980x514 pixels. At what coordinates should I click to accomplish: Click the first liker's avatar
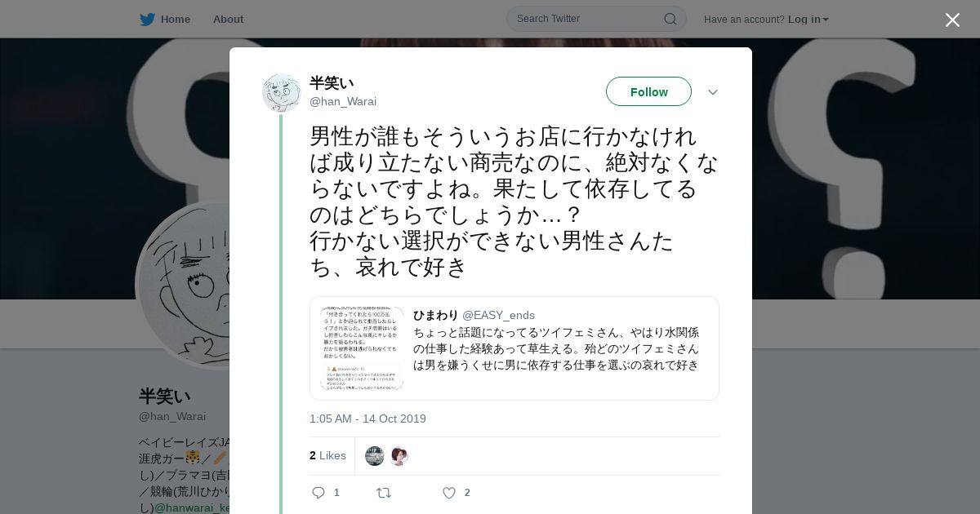click(x=375, y=456)
